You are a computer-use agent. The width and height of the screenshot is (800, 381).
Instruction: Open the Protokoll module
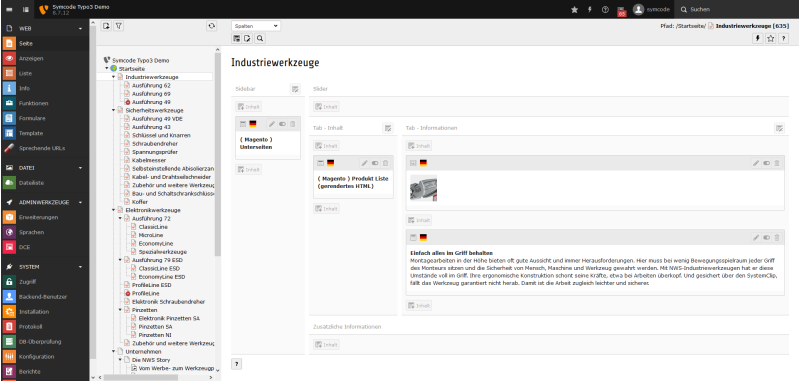point(44,326)
